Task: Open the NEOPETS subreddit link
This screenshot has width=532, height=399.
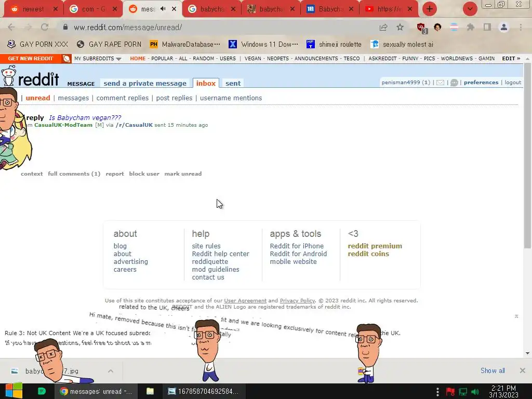Action: (x=277, y=58)
